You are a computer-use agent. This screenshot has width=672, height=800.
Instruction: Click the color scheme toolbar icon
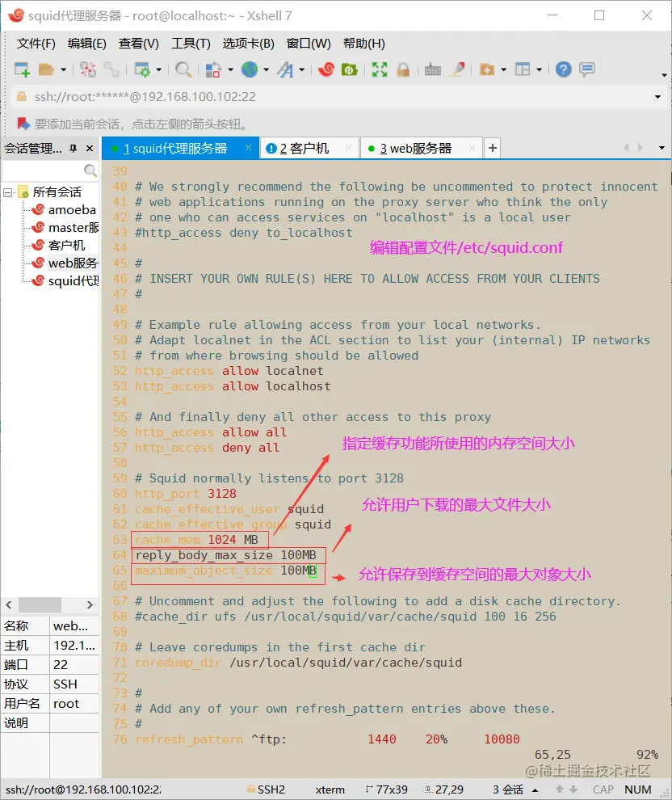coord(213,69)
